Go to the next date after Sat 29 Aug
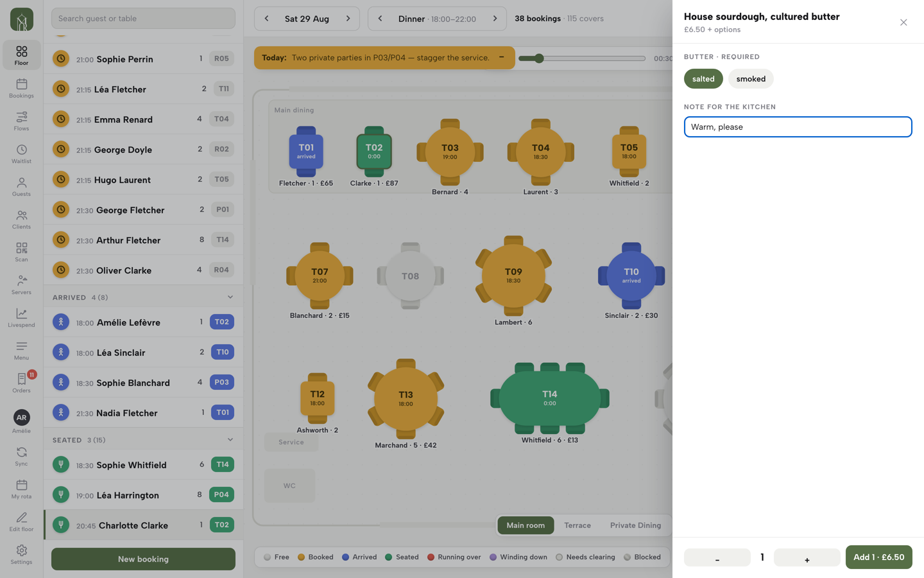Screen dimensions: 924x578 348,19
